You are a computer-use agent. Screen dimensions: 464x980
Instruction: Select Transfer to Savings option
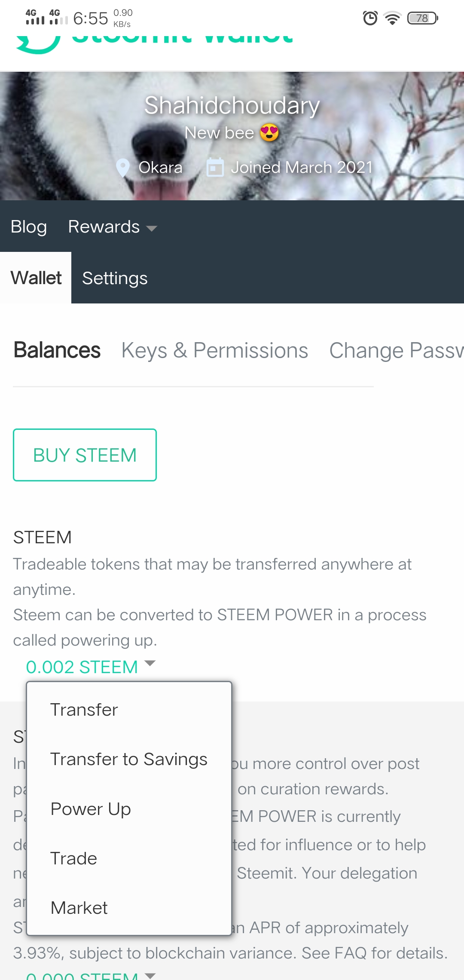129,759
